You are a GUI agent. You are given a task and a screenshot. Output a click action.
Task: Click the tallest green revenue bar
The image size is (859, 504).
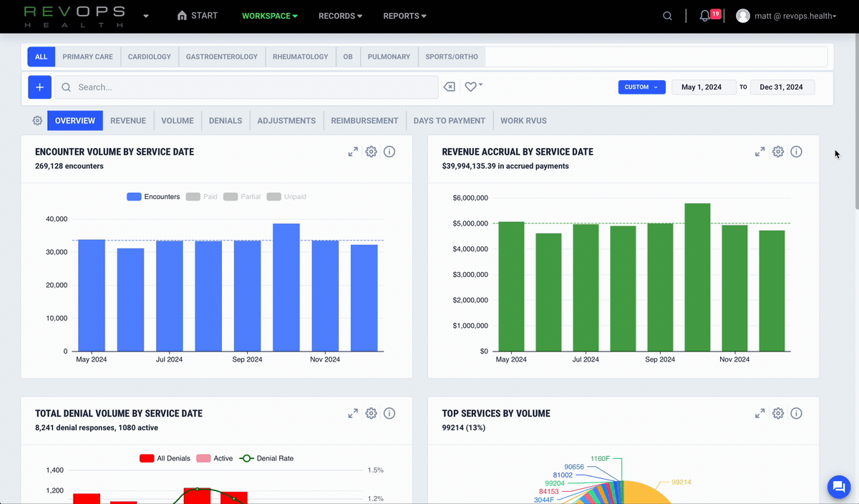click(697, 277)
